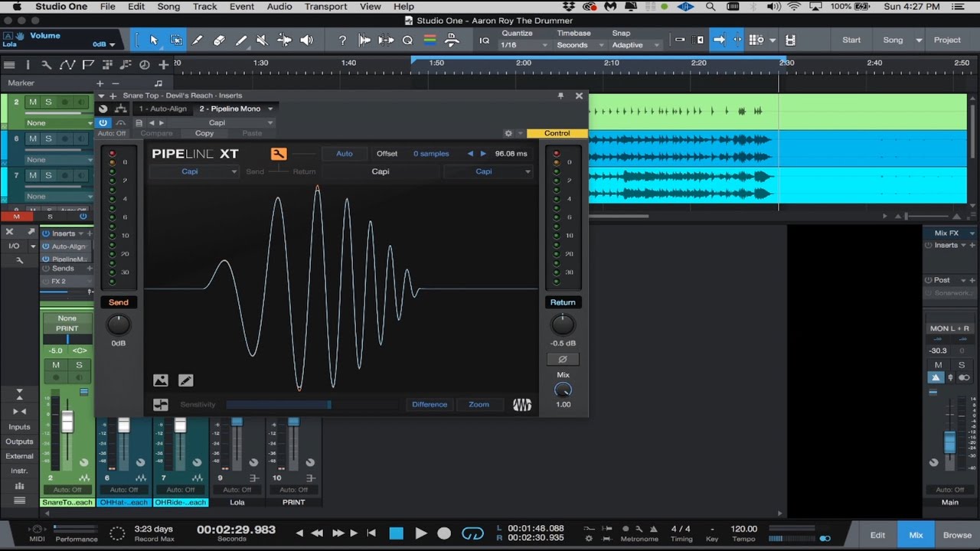Toggle phase invert button under Return
980x551 pixels.
(563, 359)
